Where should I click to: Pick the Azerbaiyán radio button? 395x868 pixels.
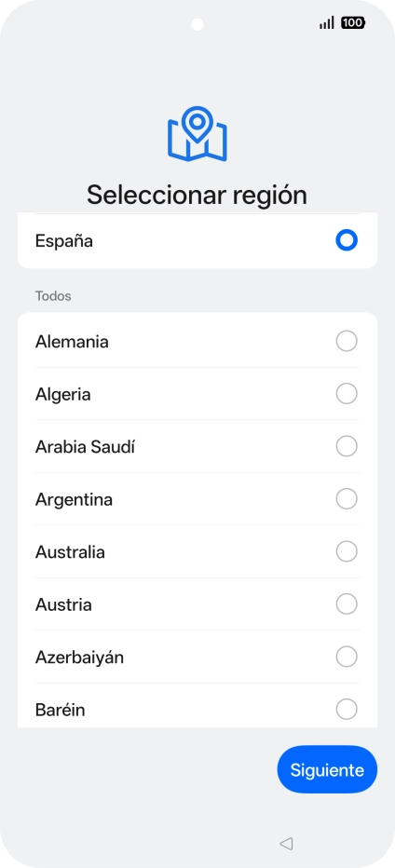[x=347, y=657]
